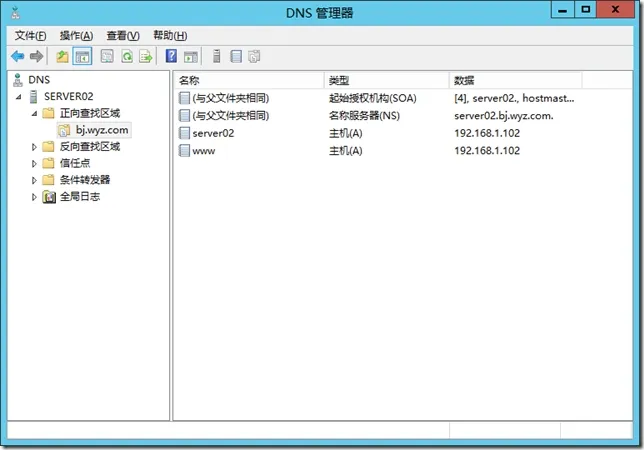The height and width of the screenshot is (450, 644).
Task: Open Properties via toolbar sheet icon
Action: (107, 56)
